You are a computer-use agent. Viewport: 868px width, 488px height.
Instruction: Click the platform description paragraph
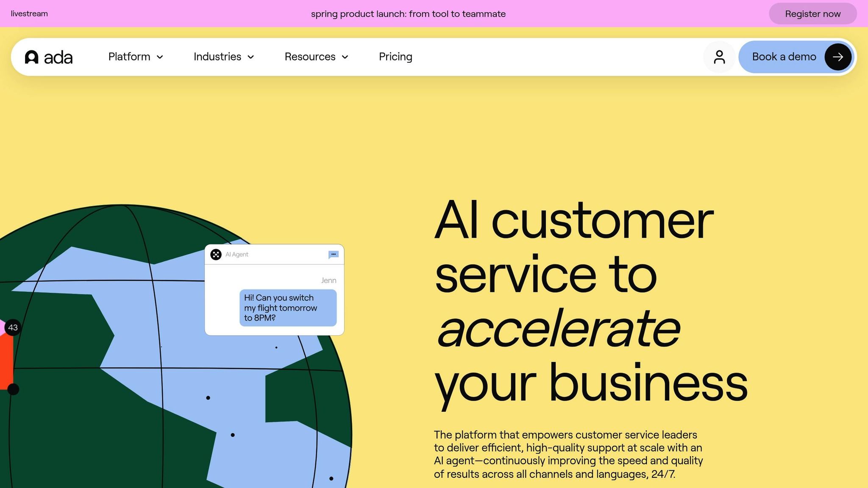[x=568, y=455]
